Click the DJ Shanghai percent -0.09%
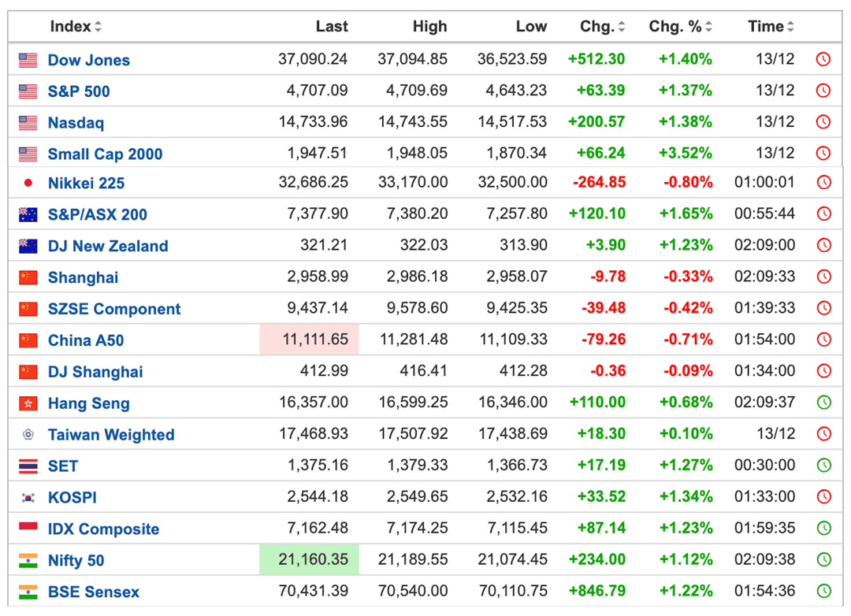Viewport: 851px width, 616px height. click(688, 371)
